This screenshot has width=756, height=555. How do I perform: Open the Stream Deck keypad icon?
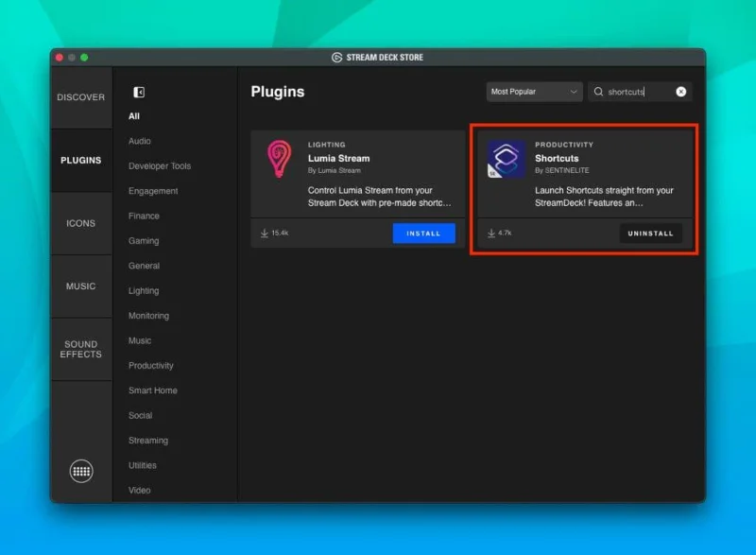[81, 471]
